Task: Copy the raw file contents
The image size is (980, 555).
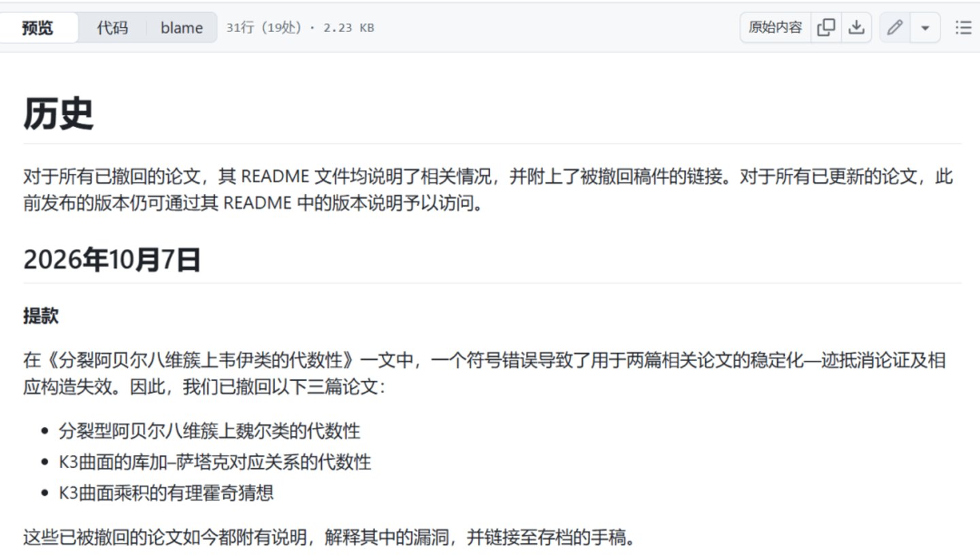Action: pyautogui.click(x=826, y=28)
